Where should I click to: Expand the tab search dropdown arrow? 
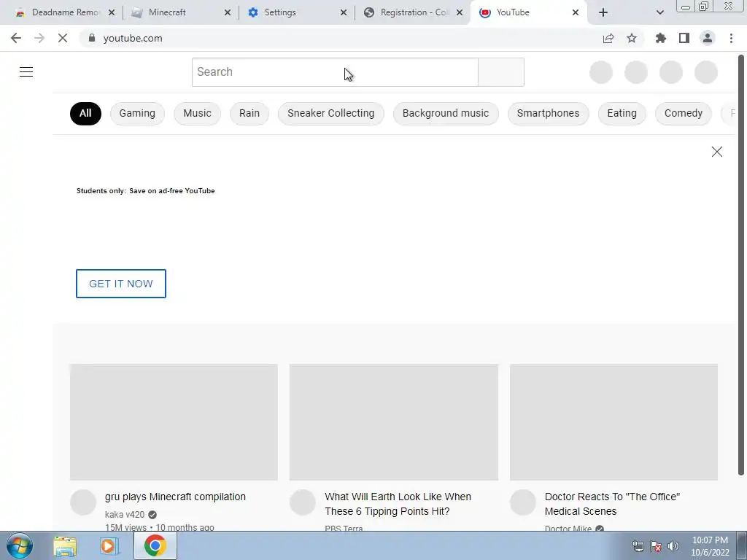pos(659,13)
